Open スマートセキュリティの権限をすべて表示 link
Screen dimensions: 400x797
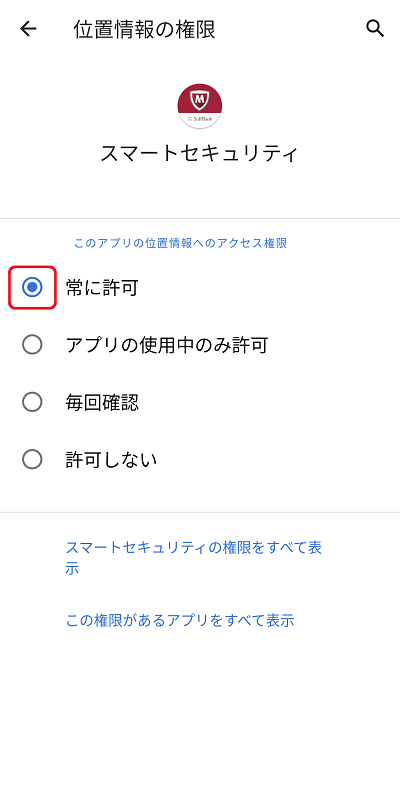[x=194, y=558]
